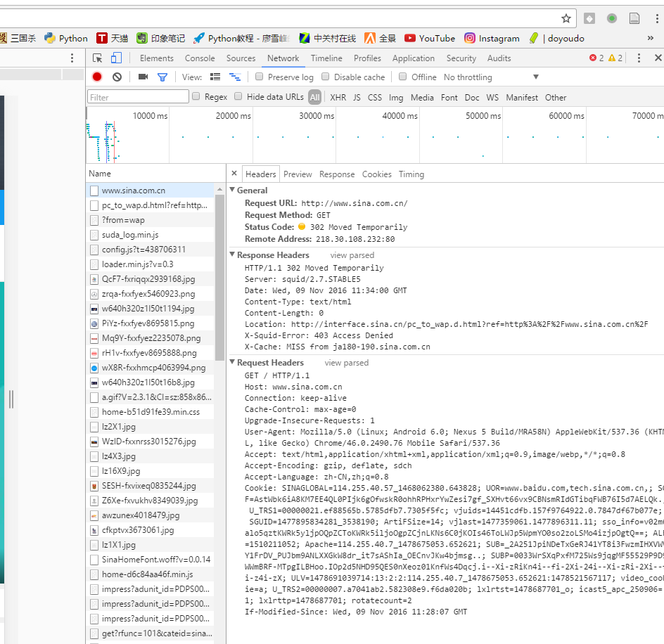Stop recording network log with red button
Screen dimensions: 664x644
point(97,77)
